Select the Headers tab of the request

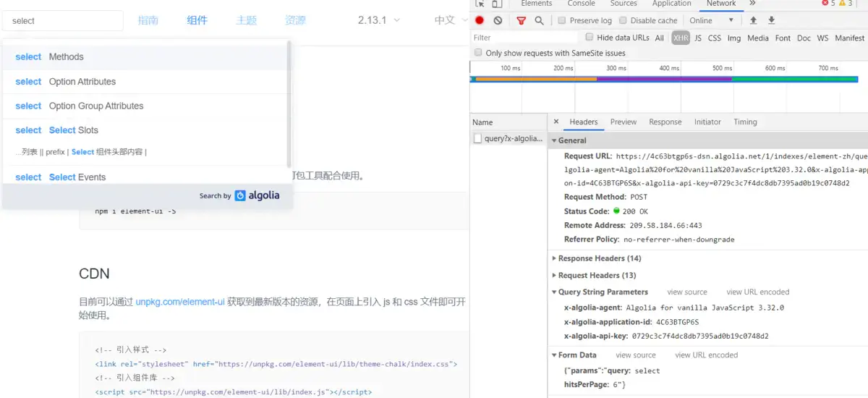click(584, 122)
